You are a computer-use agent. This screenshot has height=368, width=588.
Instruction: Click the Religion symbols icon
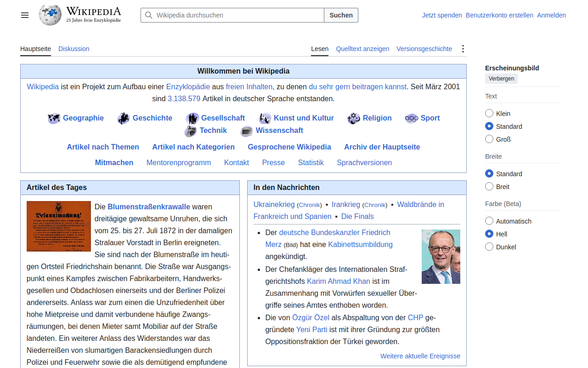click(x=354, y=118)
